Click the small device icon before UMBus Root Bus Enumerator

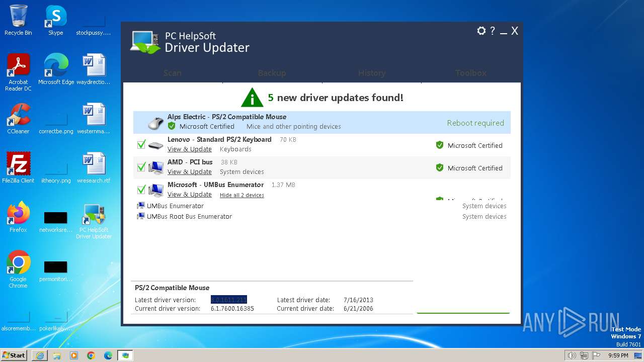pyautogui.click(x=141, y=216)
